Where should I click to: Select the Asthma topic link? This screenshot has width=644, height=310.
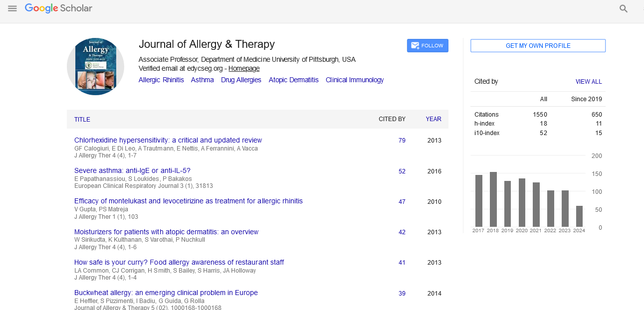point(203,80)
